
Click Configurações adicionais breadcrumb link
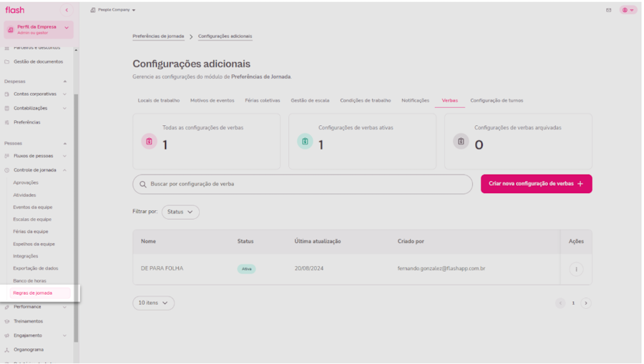point(225,36)
